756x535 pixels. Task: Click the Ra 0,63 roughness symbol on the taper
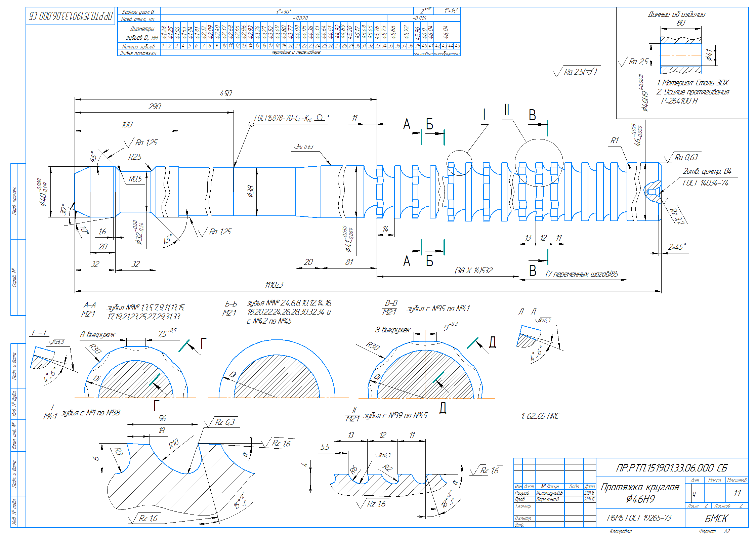coord(305,147)
